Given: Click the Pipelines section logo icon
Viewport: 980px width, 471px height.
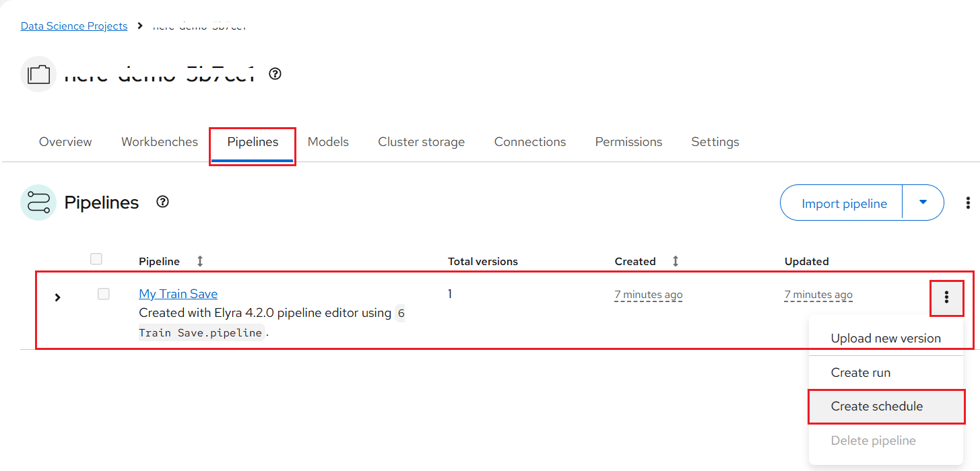Looking at the screenshot, I should 38,203.
